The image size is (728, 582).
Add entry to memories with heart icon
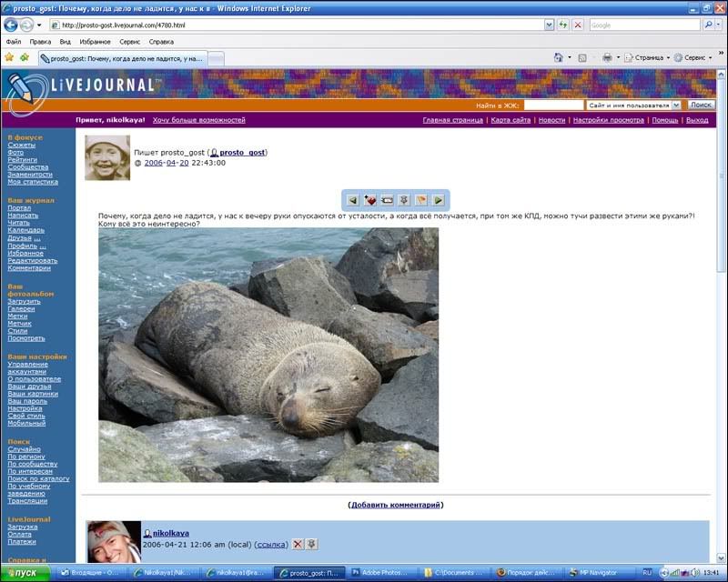[370, 200]
